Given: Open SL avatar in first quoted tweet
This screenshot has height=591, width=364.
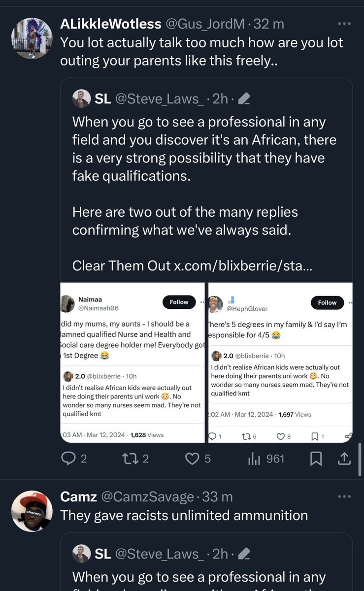Looking at the screenshot, I should click(x=81, y=99).
